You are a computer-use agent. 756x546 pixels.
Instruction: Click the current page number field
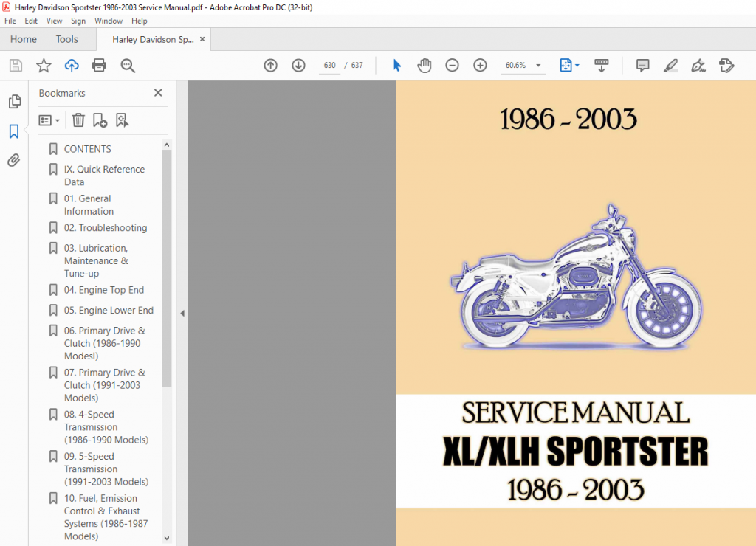(330, 65)
